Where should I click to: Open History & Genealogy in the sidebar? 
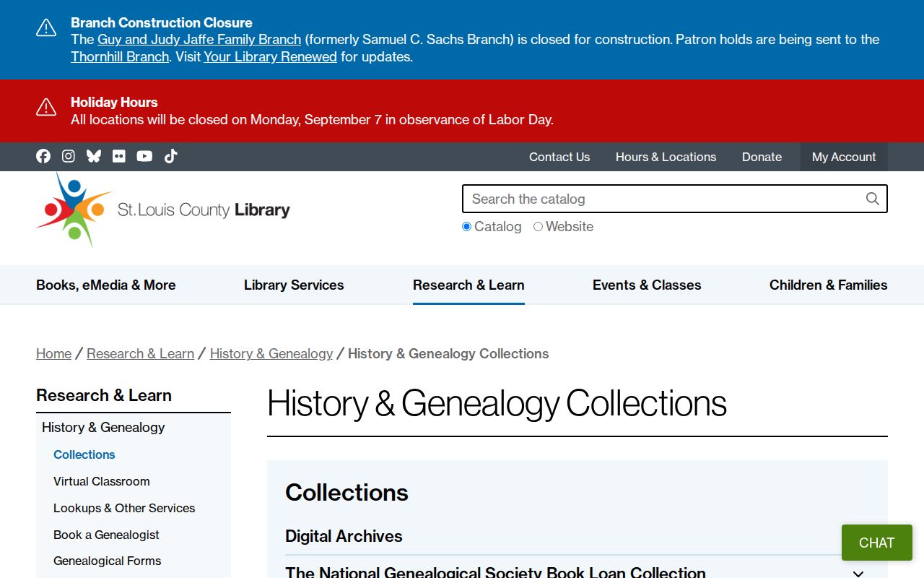click(x=103, y=427)
